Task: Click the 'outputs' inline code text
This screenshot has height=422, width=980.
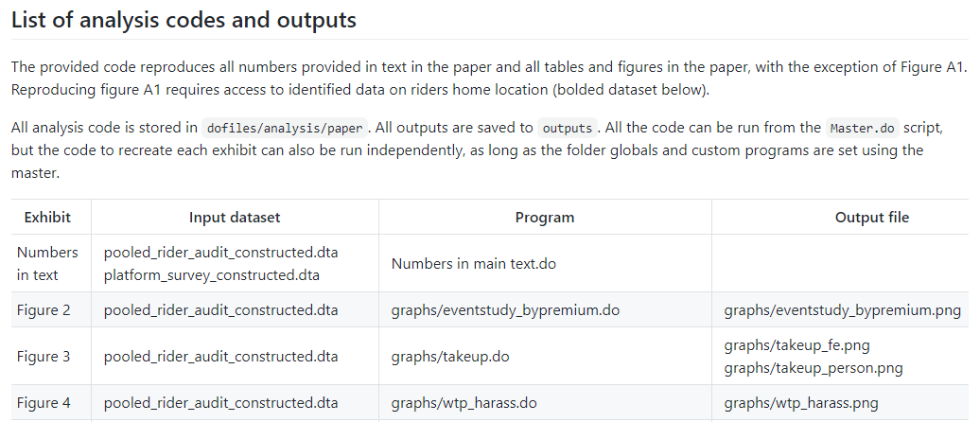Action: tap(567, 128)
